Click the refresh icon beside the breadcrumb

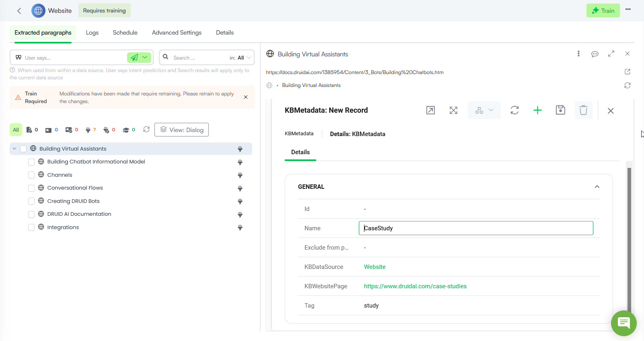tap(628, 85)
